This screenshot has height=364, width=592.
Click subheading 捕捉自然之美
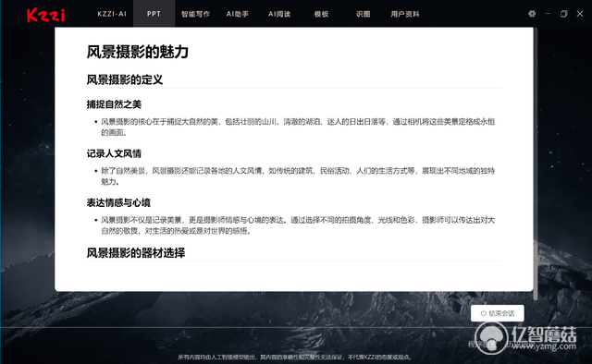[x=114, y=104]
